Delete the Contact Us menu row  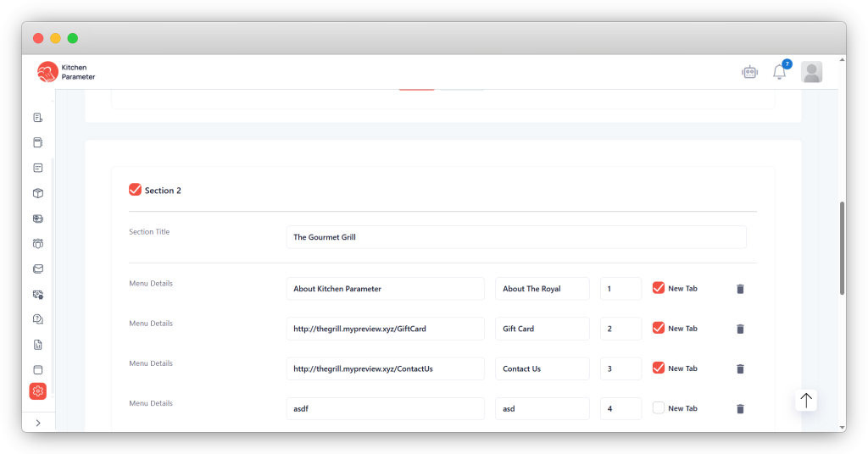point(740,368)
